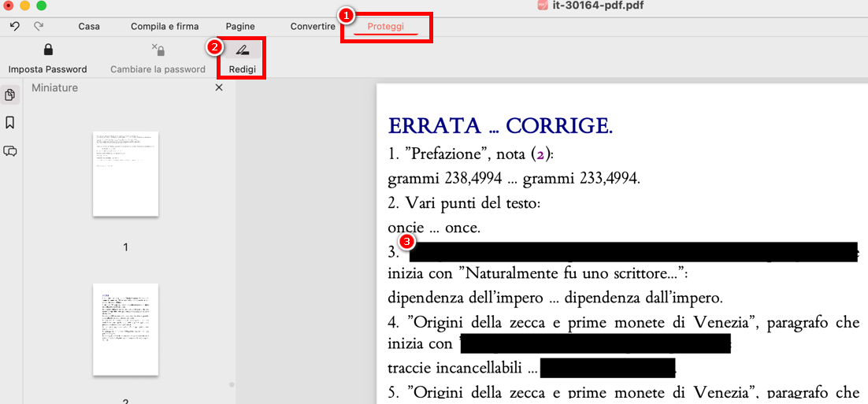Click the Undo arrow icon

15,26
